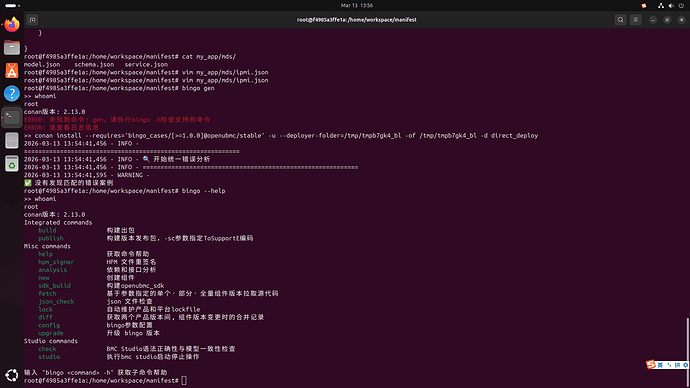
Task: Click the 'upgrade' command text
Action: [51, 333]
